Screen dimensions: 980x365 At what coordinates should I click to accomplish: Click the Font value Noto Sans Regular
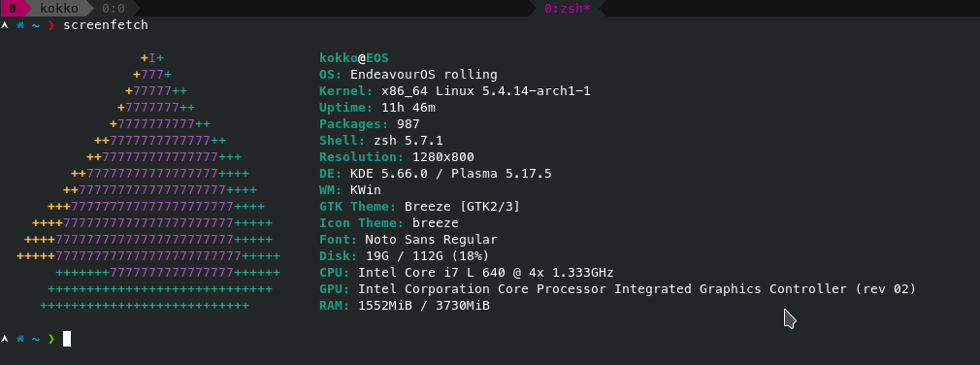tap(431, 240)
